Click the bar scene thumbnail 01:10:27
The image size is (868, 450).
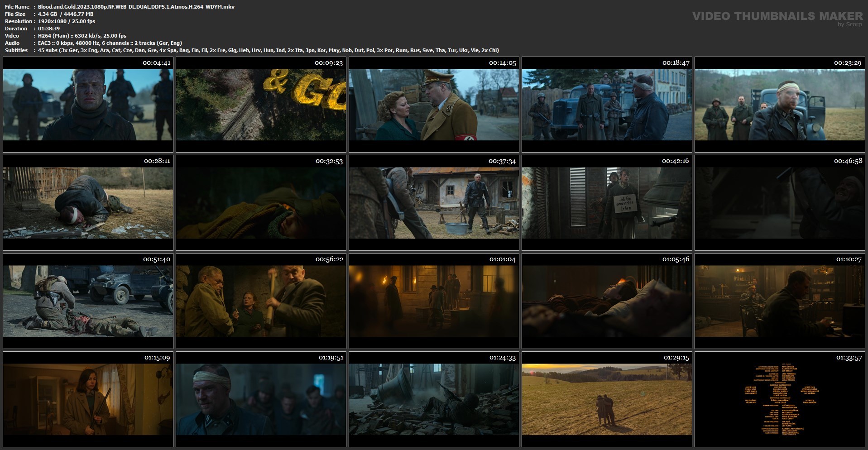[x=780, y=301]
